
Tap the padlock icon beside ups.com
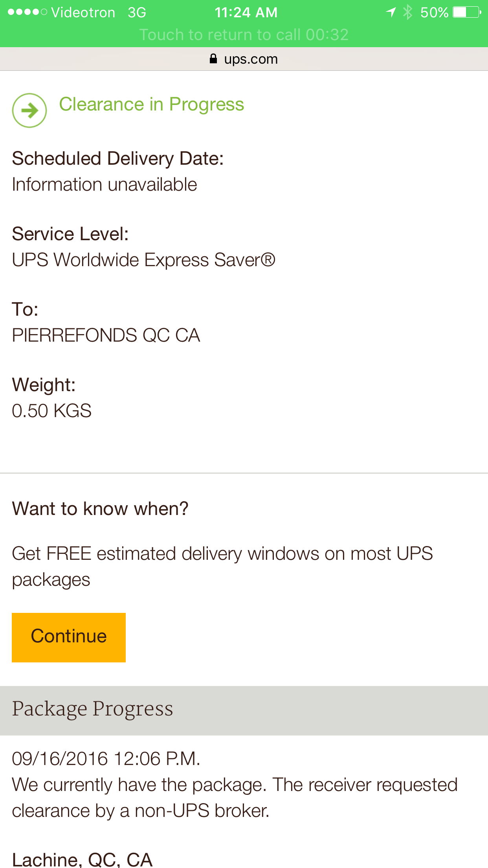coord(213,59)
